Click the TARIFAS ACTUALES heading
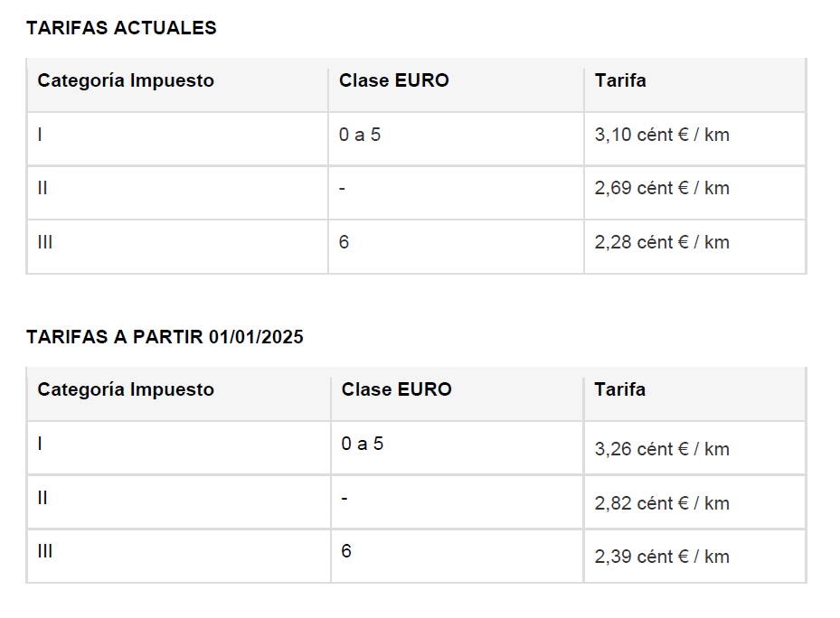The image size is (840, 618). pos(121,28)
